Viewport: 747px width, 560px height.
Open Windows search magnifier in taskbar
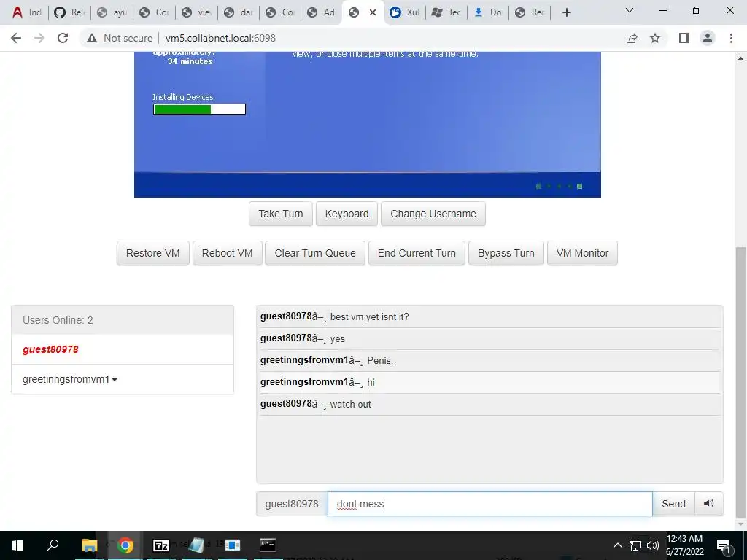click(53, 545)
